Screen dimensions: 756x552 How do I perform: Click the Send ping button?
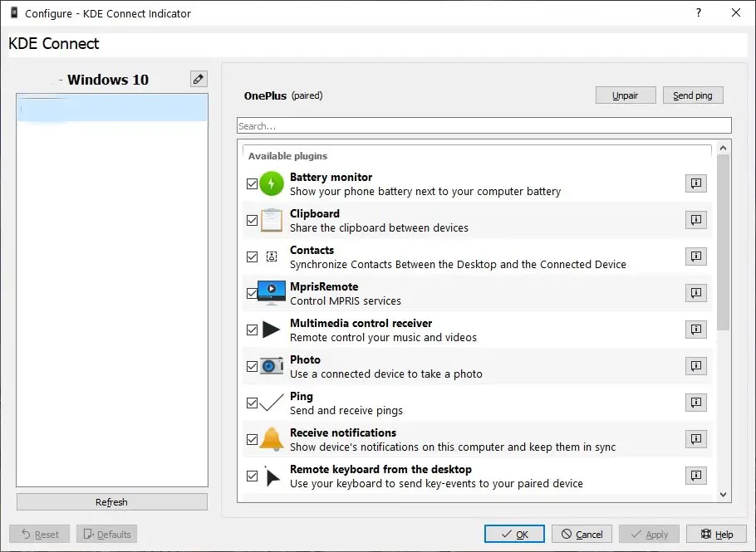[693, 95]
